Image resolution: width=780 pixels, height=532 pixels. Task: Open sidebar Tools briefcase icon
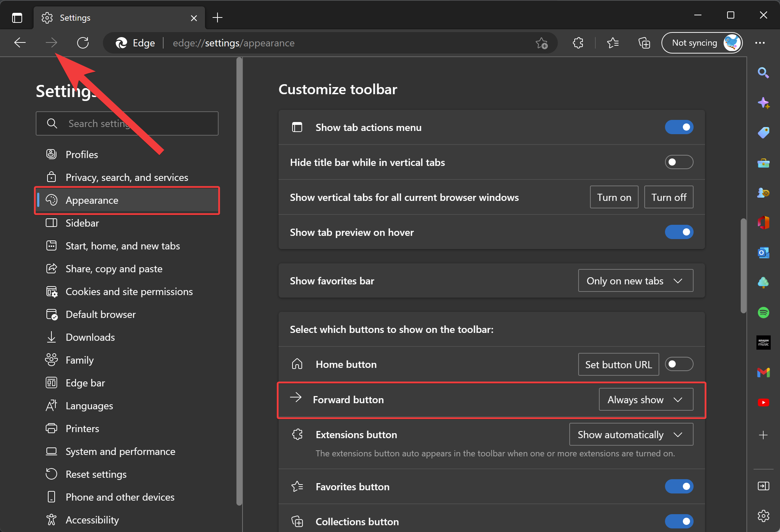tap(763, 163)
